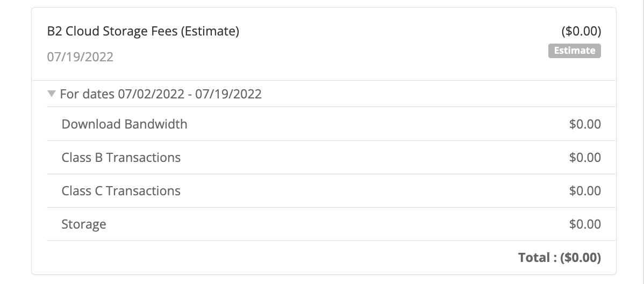Click the end date 07/19/2022 in range header
Screen dimensions: 644x284
pyautogui.click(x=228, y=94)
